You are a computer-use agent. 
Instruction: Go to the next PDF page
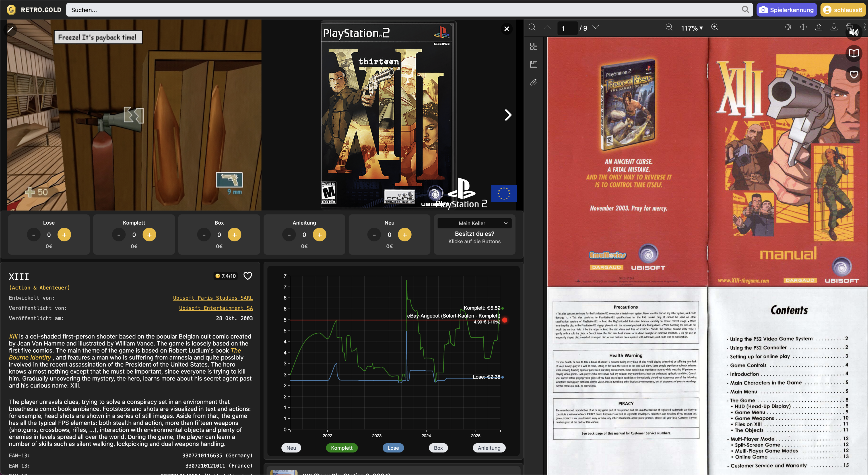[595, 27]
